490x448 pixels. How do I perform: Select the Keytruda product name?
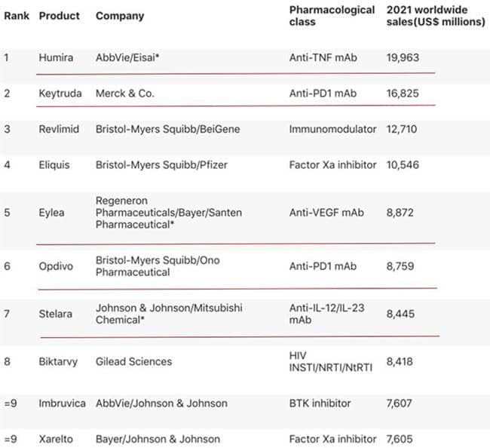click(x=60, y=94)
